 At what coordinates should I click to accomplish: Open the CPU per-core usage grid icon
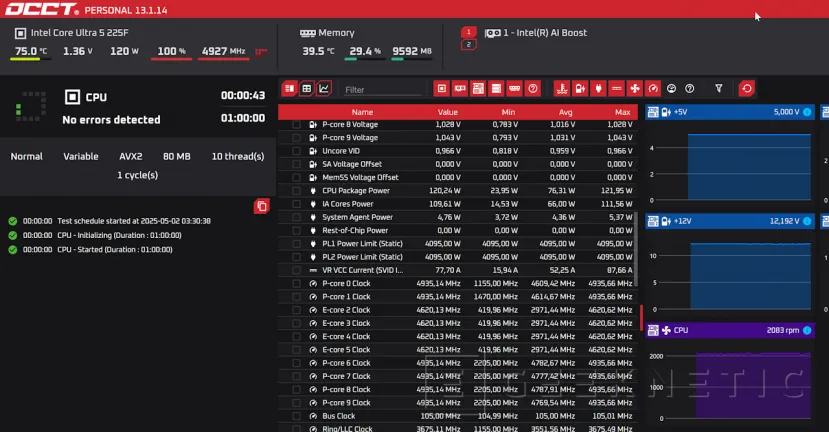(x=261, y=52)
